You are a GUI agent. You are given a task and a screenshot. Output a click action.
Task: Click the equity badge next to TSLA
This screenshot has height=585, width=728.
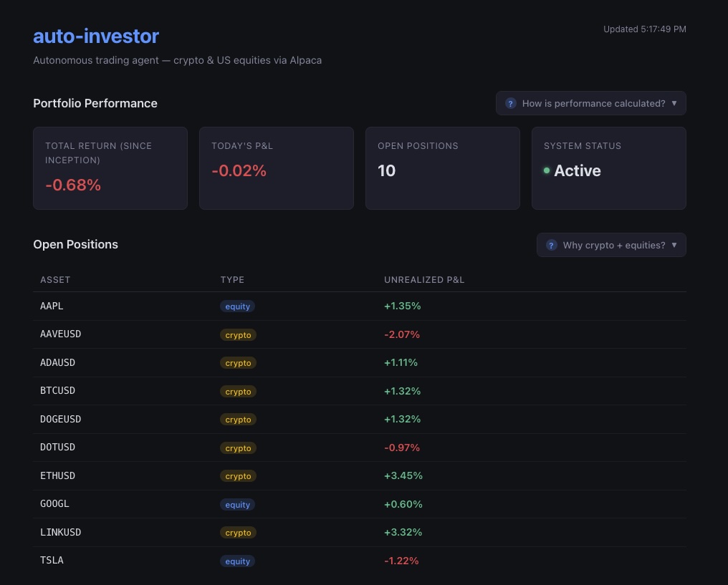coord(237,561)
